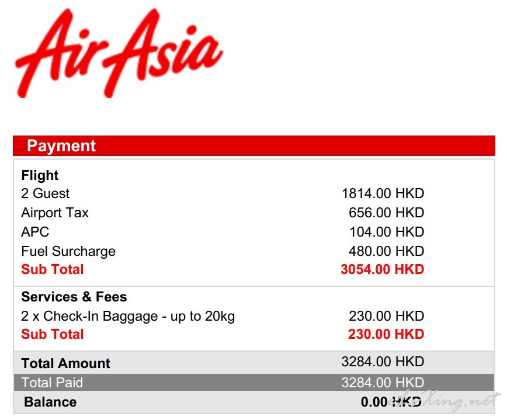
Task: Select the Airport Tax row label
Action: (x=55, y=213)
